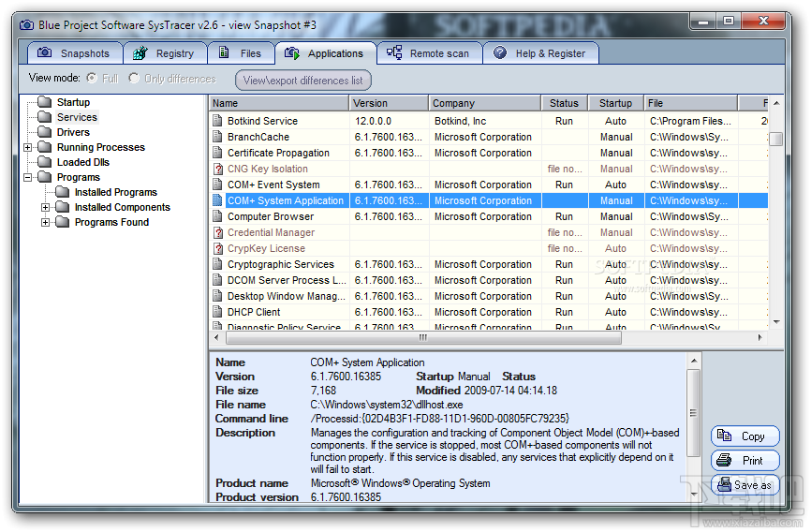Select the Full view mode radio button

tap(92, 79)
